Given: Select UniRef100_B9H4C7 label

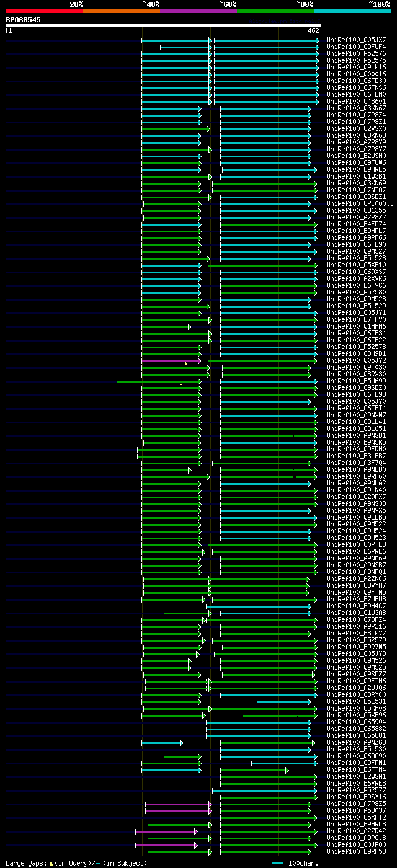Looking at the screenshot, I should click(356, 606).
